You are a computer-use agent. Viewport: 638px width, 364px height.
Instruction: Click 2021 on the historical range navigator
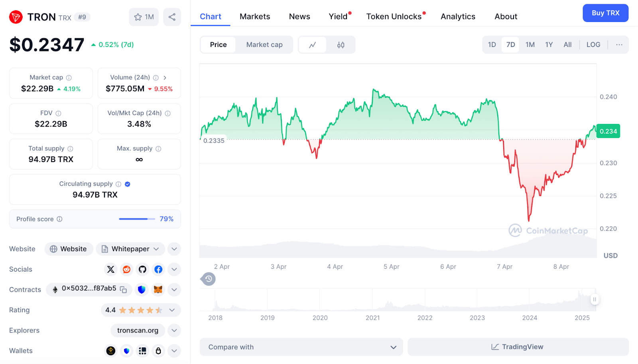coord(373,318)
